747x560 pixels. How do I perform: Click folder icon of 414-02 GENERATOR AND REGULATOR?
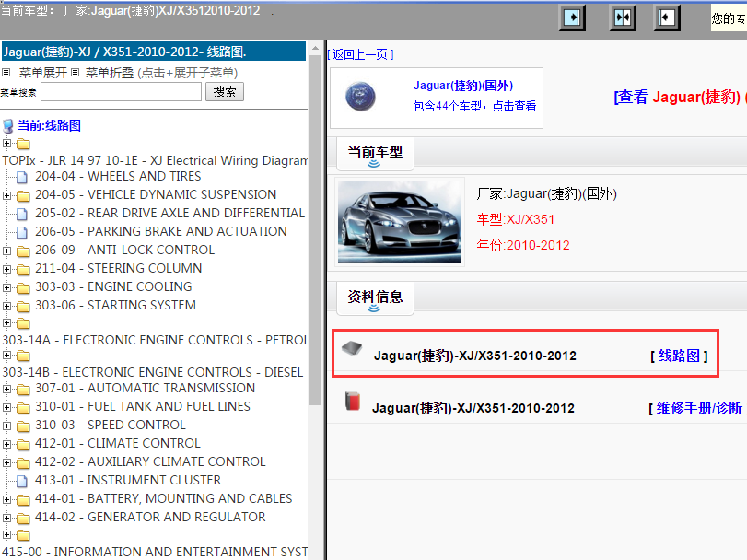tap(23, 519)
